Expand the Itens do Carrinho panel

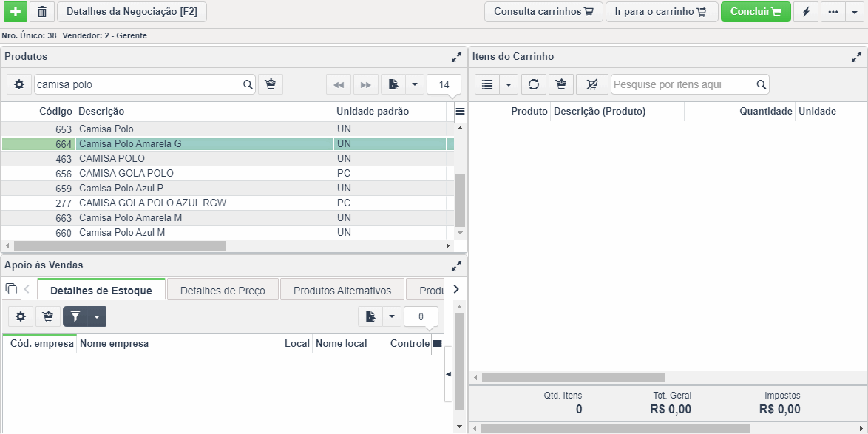point(856,57)
